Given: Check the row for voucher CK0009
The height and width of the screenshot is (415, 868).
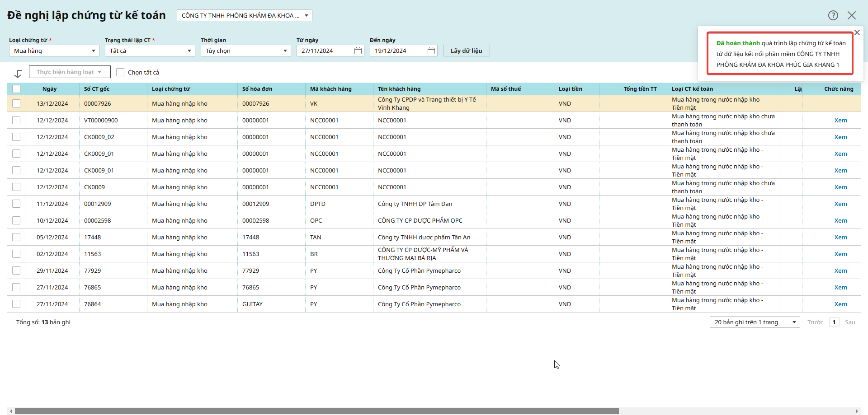Looking at the screenshot, I should point(16,187).
